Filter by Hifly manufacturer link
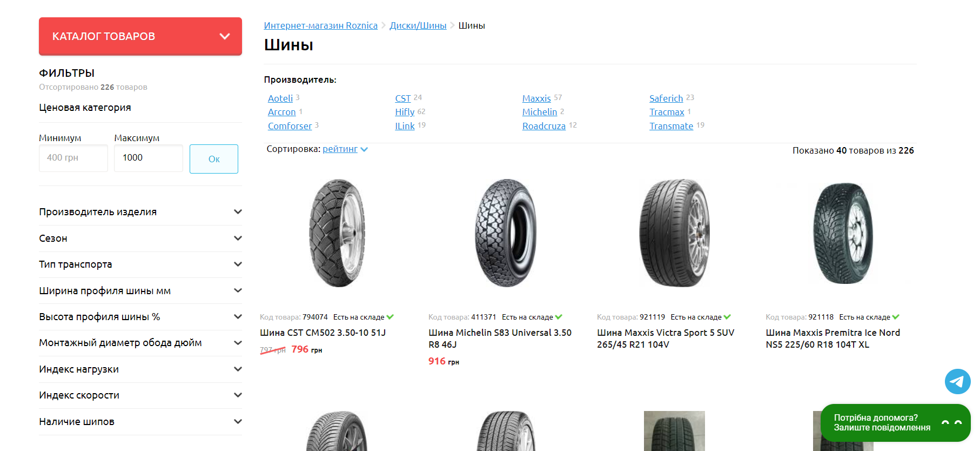Viewport: 980px width, 451px height. click(405, 112)
